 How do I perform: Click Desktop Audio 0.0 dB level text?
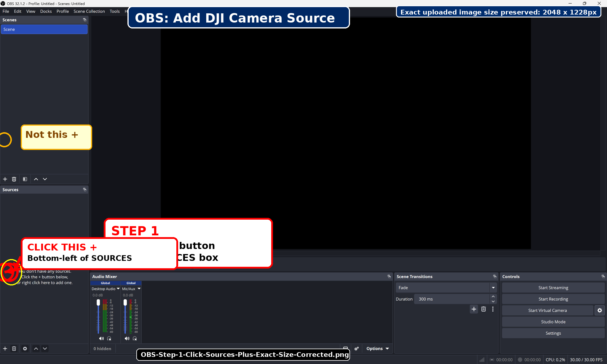98,295
